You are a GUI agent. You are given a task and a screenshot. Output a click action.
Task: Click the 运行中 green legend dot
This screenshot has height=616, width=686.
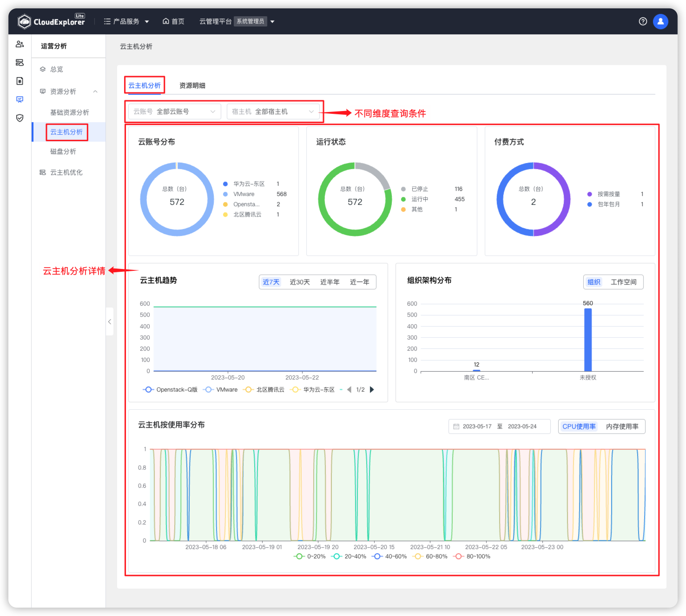(403, 199)
